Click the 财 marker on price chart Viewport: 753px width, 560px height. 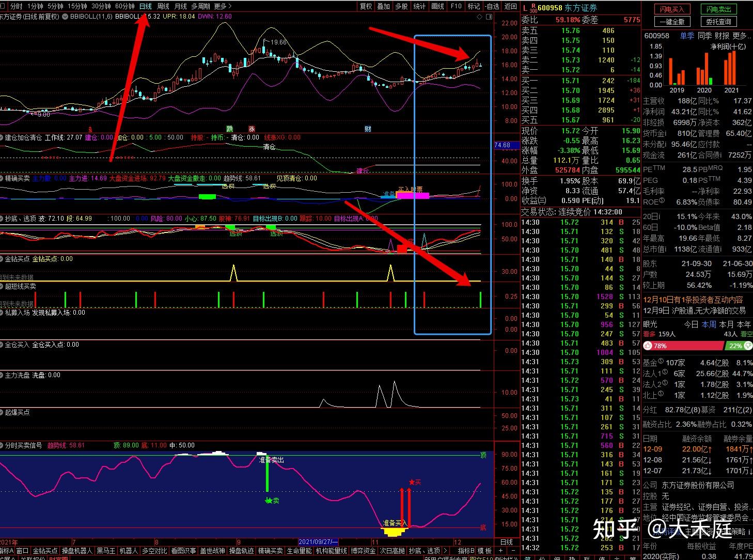pyautogui.click(x=368, y=129)
